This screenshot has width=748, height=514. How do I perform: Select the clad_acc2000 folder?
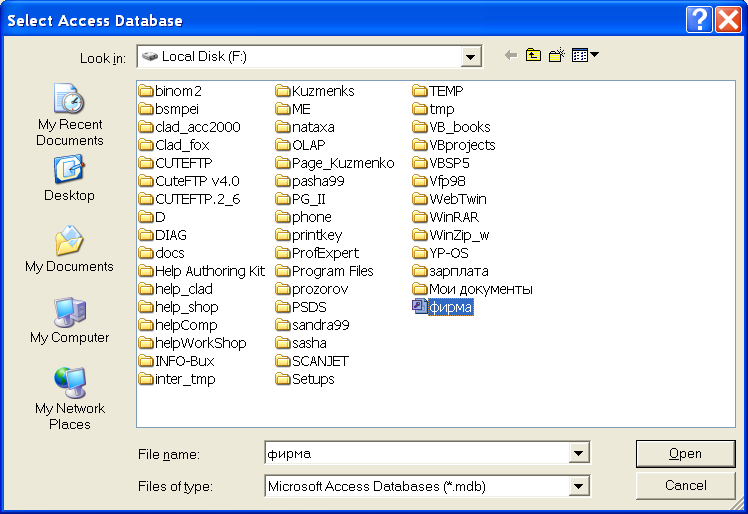pyautogui.click(x=189, y=127)
